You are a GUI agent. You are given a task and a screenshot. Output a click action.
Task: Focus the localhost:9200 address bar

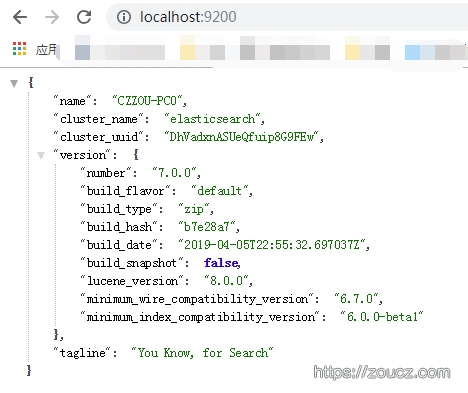coord(287,17)
